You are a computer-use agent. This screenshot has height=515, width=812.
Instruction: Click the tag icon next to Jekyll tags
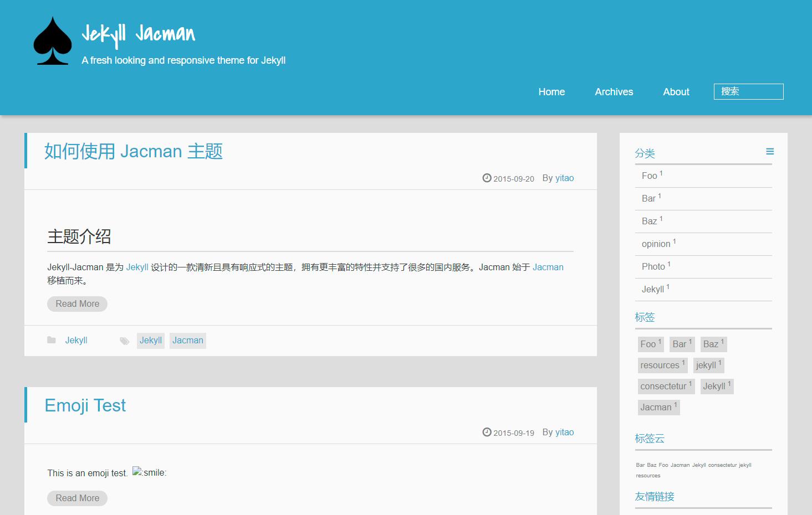[125, 340]
